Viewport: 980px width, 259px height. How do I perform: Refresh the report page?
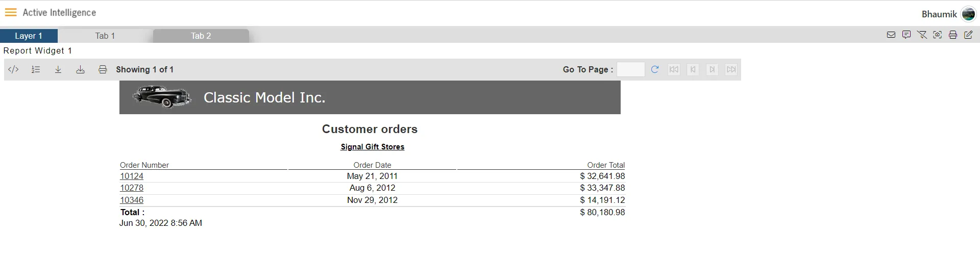tap(655, 69)
